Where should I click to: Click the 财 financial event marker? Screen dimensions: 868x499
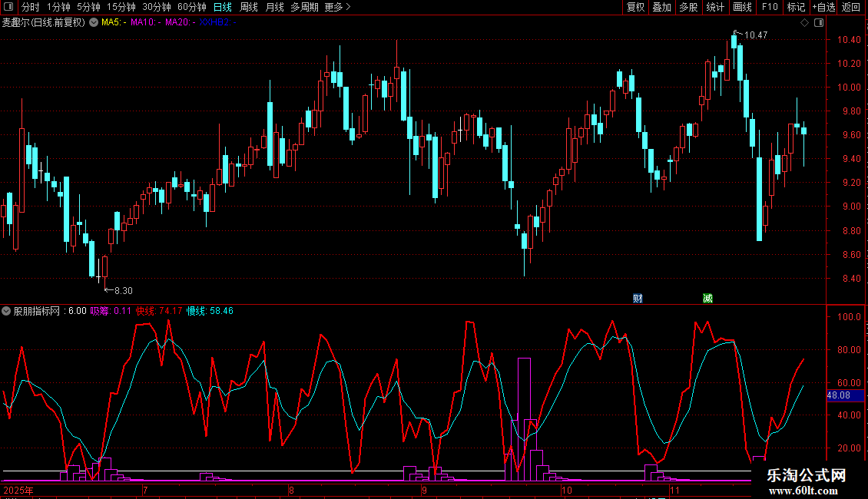point(638,298)
